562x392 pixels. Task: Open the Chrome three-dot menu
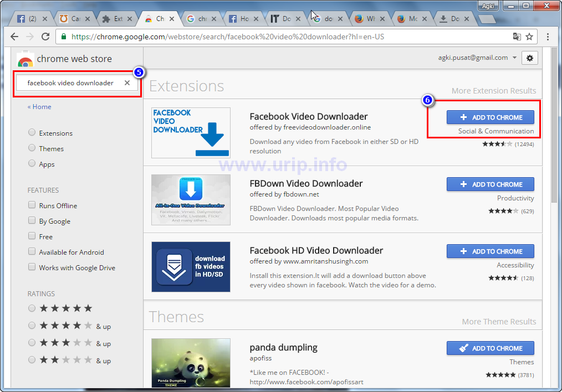coord(548,37)
